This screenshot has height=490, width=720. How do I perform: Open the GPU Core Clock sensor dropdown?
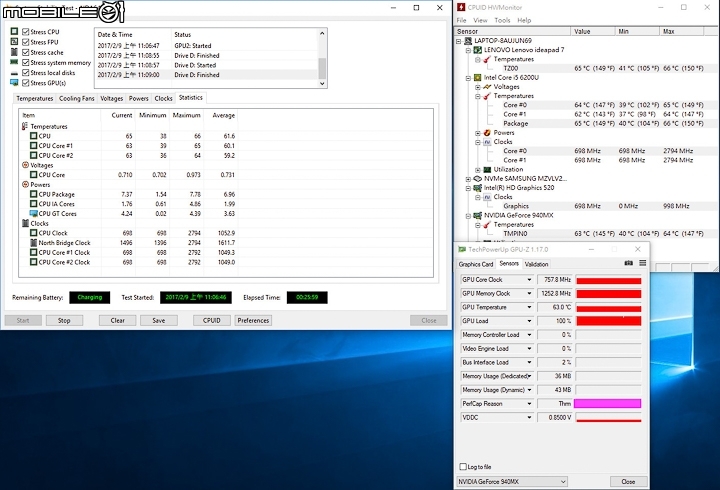coord(529,280)
